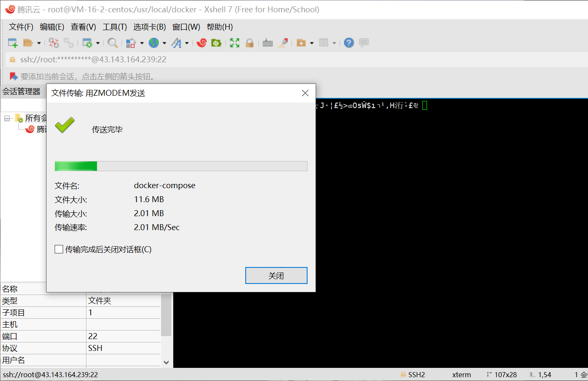Click the New session toolbar icon
This screenshot has width=588, height=381.
tap(13, 43)
